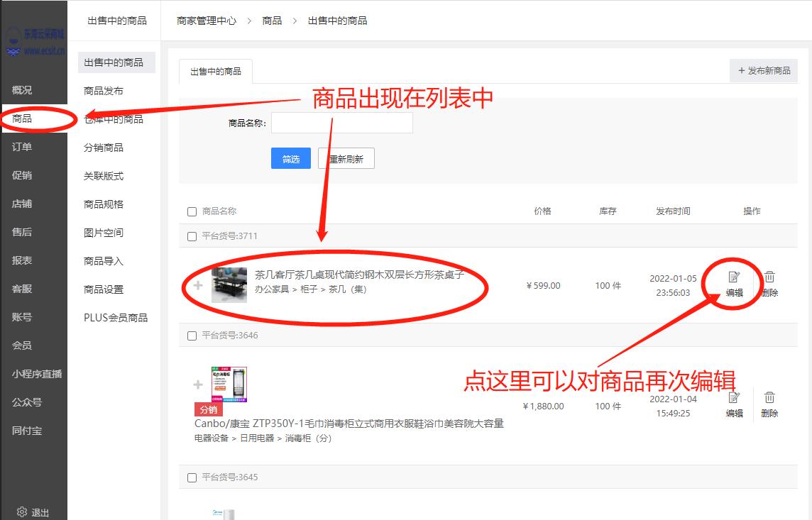The image size is (812, 520).
Task: Click edit icon for Canbo disinfection cabinet
Action: tap(734, 398)
